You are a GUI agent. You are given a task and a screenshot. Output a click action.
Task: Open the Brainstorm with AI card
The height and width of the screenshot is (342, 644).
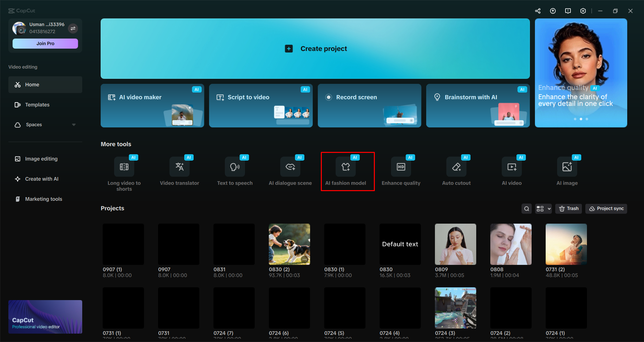(478, 106)
